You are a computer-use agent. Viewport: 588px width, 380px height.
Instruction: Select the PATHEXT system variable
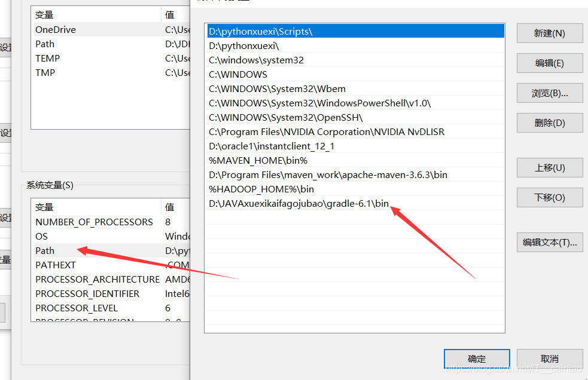(x=111, y=265)
